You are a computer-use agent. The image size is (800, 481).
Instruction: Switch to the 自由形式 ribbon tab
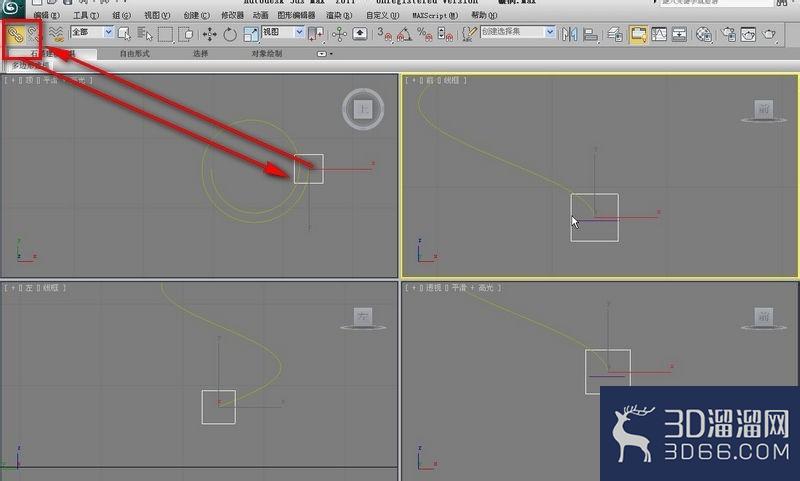(x=135, y=54)
